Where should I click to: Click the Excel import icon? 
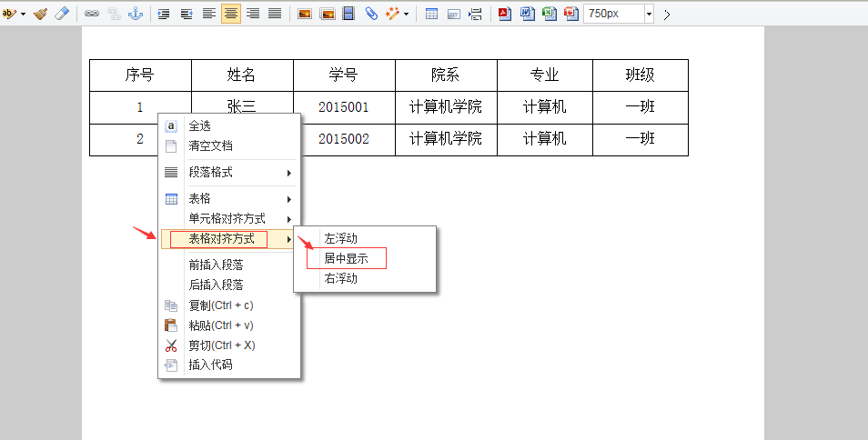tap(549, 14)
